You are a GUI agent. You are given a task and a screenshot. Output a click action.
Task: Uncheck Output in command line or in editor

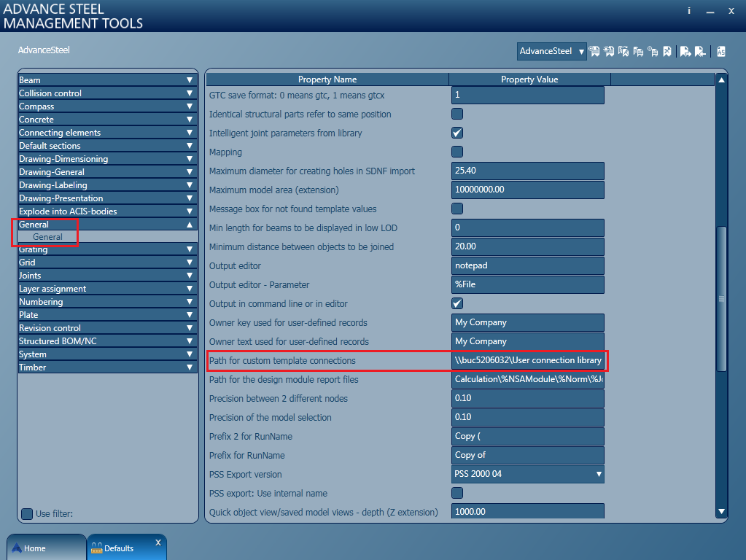(457, 303)
